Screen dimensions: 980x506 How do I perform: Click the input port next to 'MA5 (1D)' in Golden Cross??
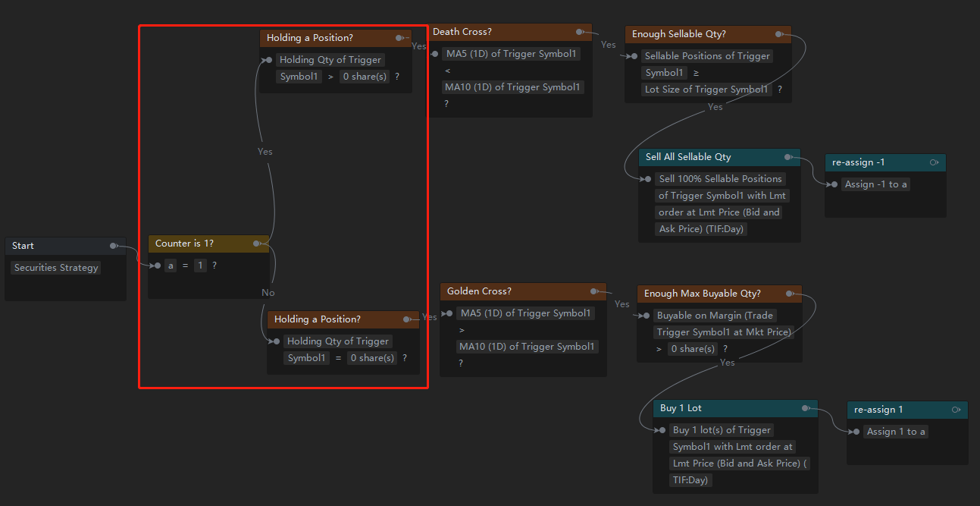449,313
